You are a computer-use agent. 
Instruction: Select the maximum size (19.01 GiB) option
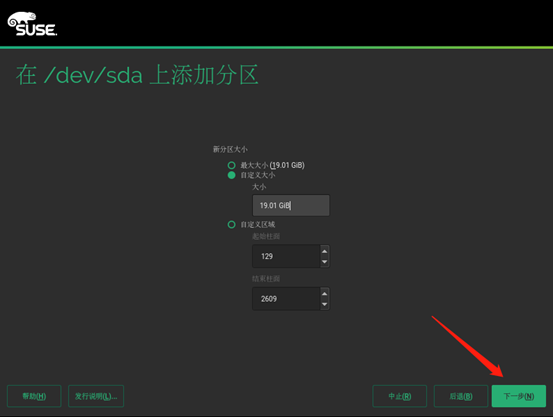click(x=231, y=165)
